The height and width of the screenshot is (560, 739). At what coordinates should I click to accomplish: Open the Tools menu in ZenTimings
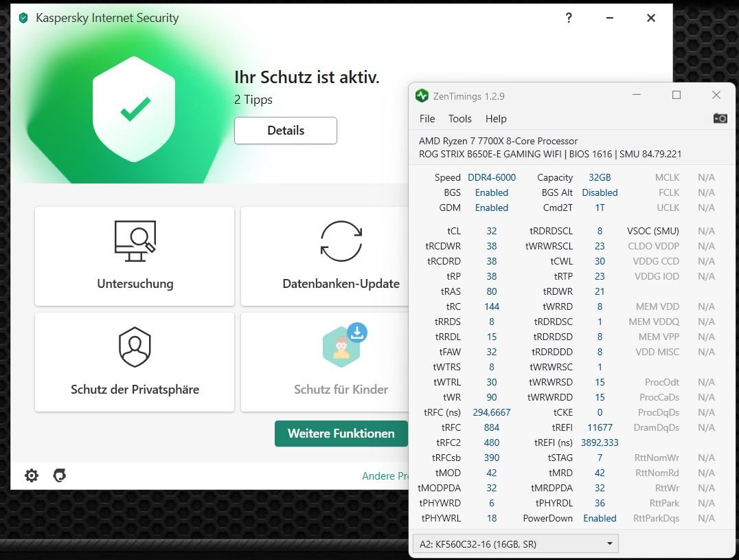click(x=459, y=119)
